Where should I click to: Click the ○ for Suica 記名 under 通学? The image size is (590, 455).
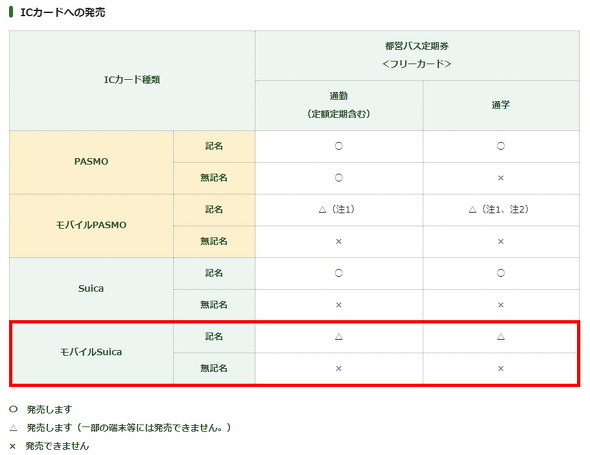(x=501, y=273)
